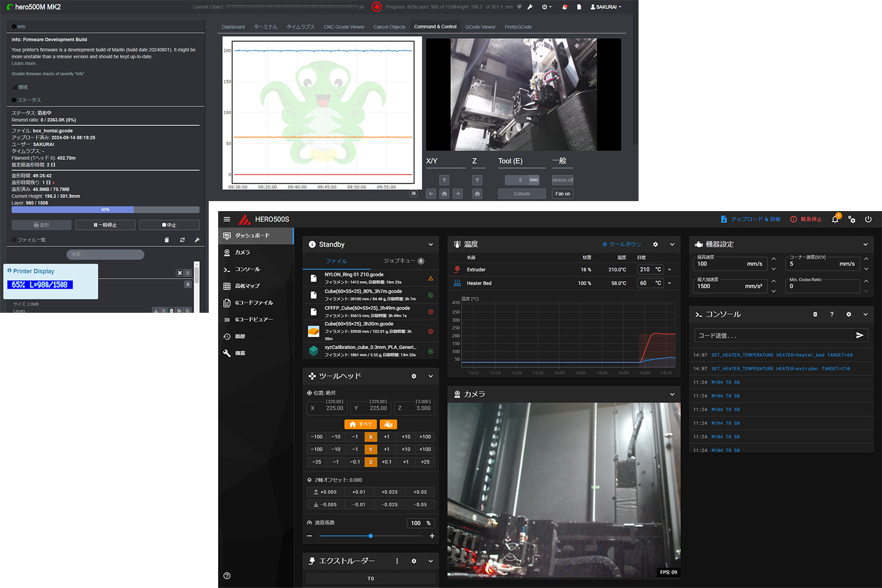The height and width of the screenshot is (588, 882).
Task: Collapse the Standby panel chevron
Action: point(430,245)
